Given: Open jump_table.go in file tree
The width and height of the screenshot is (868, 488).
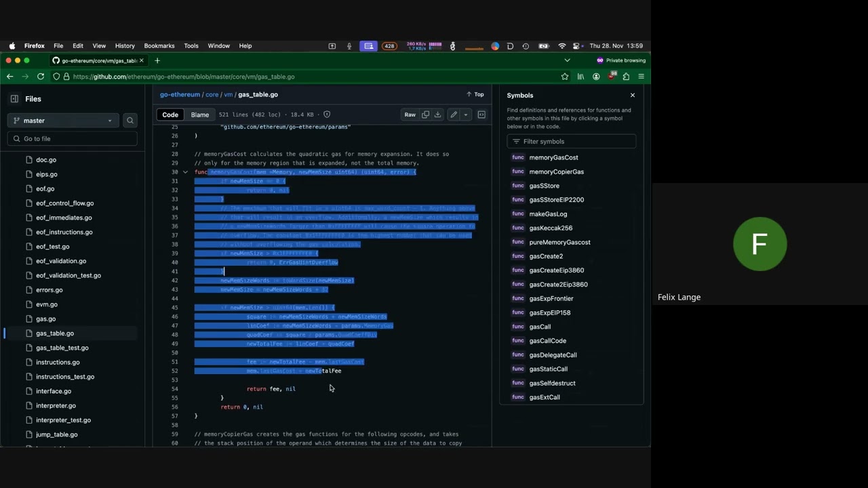Looking at the screenshot, I should click(57, 434).
